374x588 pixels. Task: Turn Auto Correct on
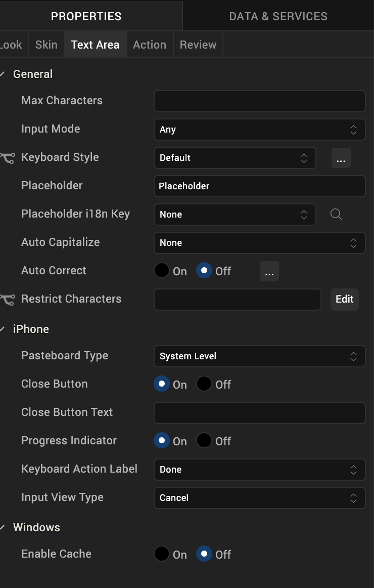[x=162, y=271]
